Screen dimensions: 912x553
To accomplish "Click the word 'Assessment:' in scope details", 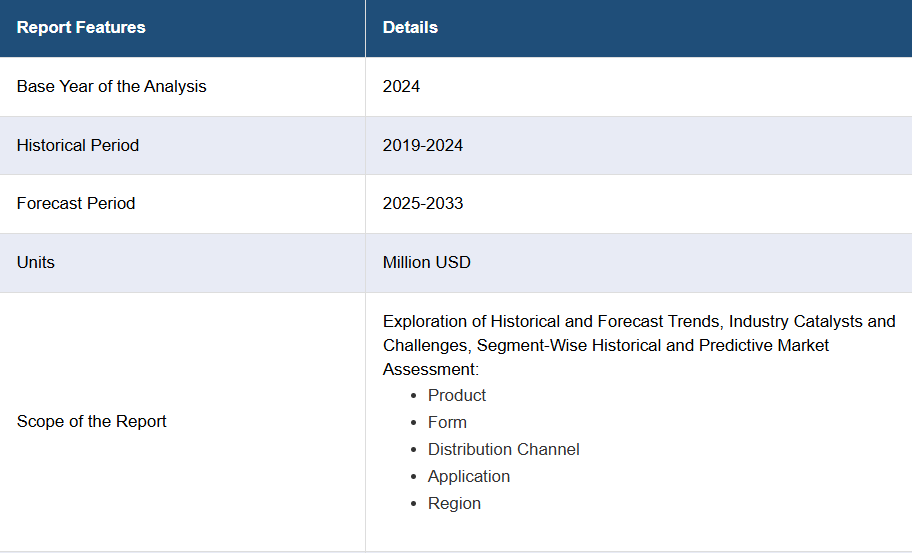I will tap(431, 369).
